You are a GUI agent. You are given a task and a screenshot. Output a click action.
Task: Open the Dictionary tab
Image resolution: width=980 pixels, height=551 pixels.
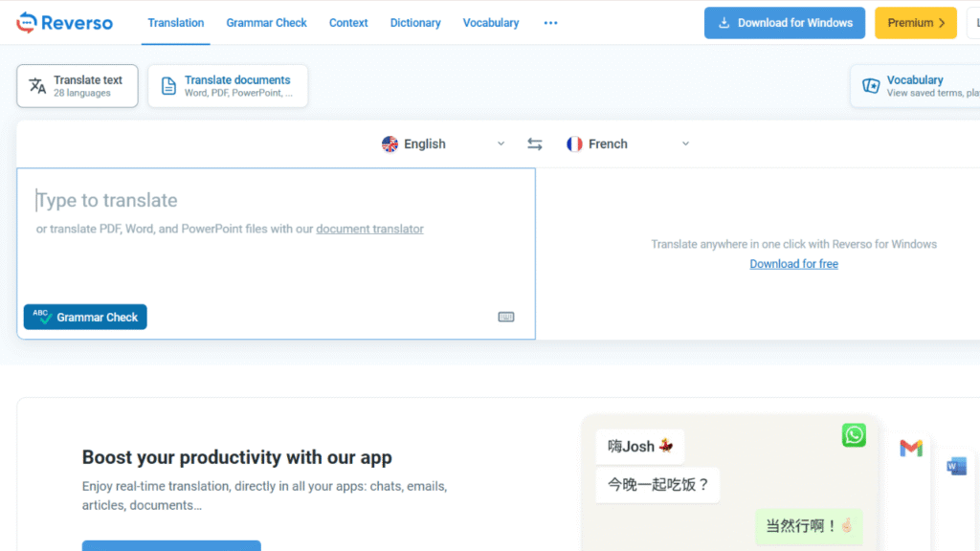415,23
